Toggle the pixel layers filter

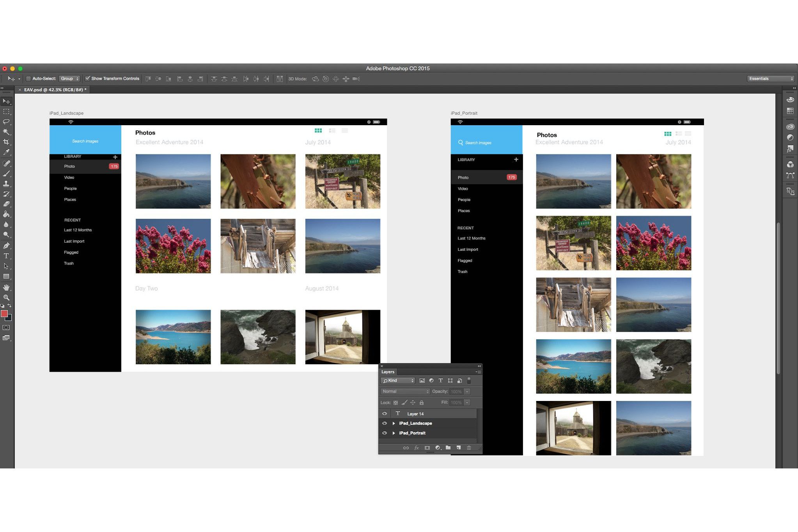click(x=422, y=381)
